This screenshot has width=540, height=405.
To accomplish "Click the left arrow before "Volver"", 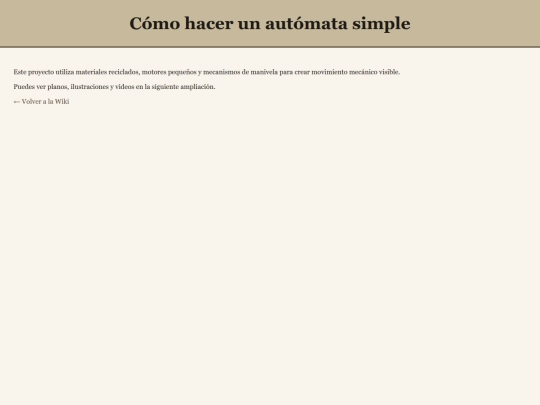I will point(17,102).
